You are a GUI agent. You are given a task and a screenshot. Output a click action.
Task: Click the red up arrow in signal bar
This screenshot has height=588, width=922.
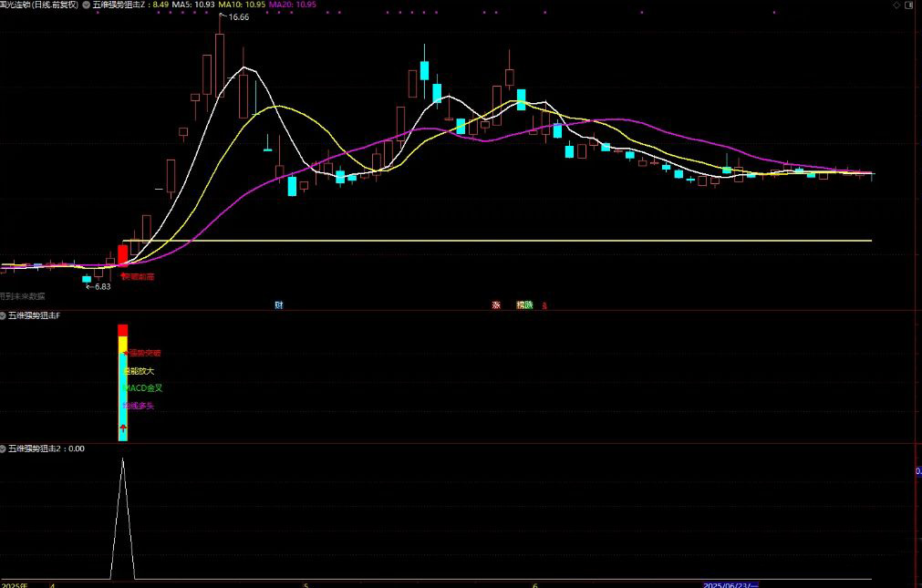click(x=123, y=428)
